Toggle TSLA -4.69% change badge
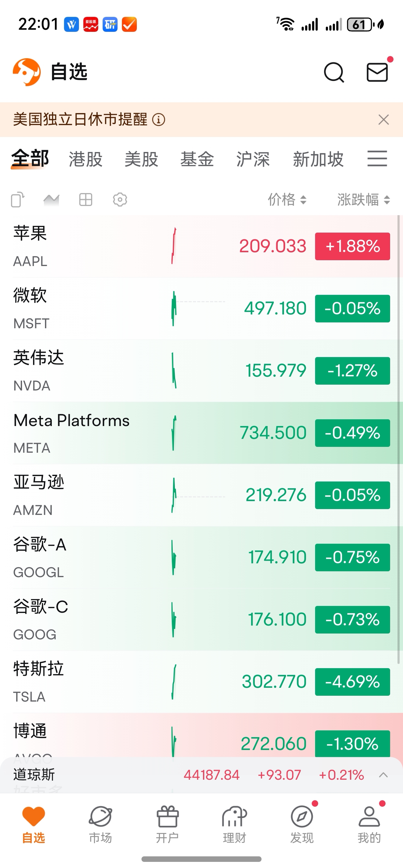This screenshot has height=868, width=403. (x=352, y=682)
